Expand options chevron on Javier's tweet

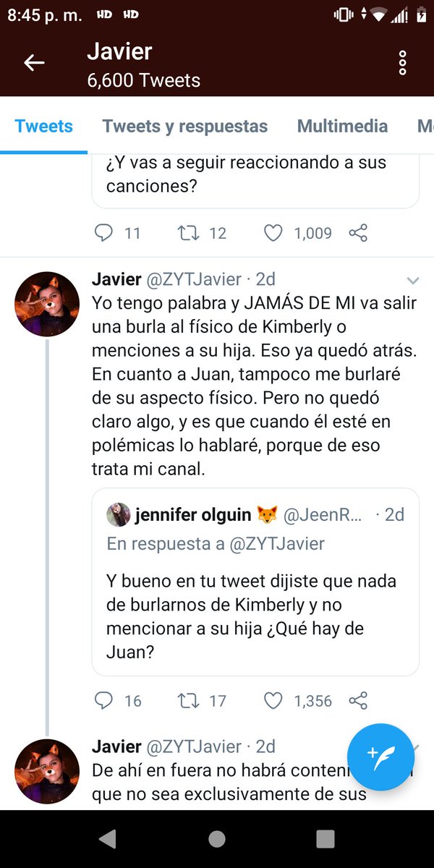(x=413, y=280)
